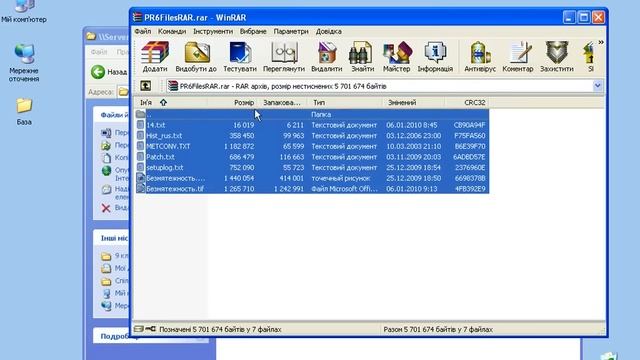Select the METCONV.TXT file row
The image size is (640, 360).
(312, 146)
